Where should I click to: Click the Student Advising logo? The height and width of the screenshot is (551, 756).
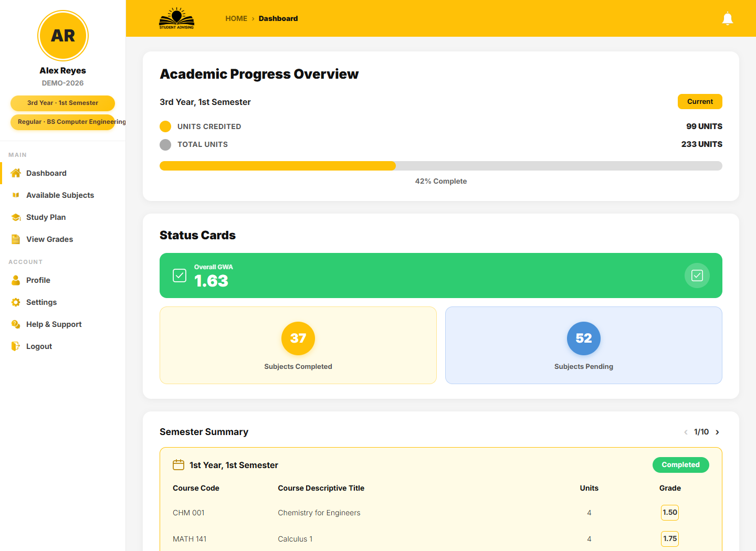[x=177, y=18]
